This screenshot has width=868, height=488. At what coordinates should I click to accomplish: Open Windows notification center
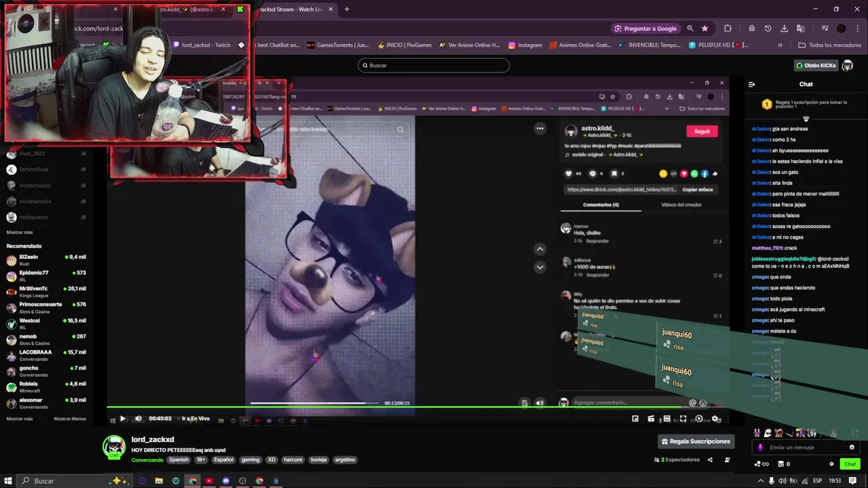point(853,481)
